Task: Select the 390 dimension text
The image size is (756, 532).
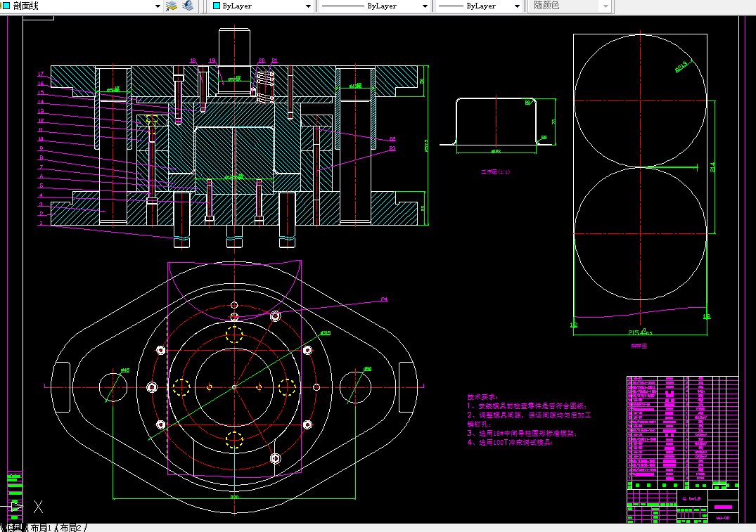Action: coord(234,497)
